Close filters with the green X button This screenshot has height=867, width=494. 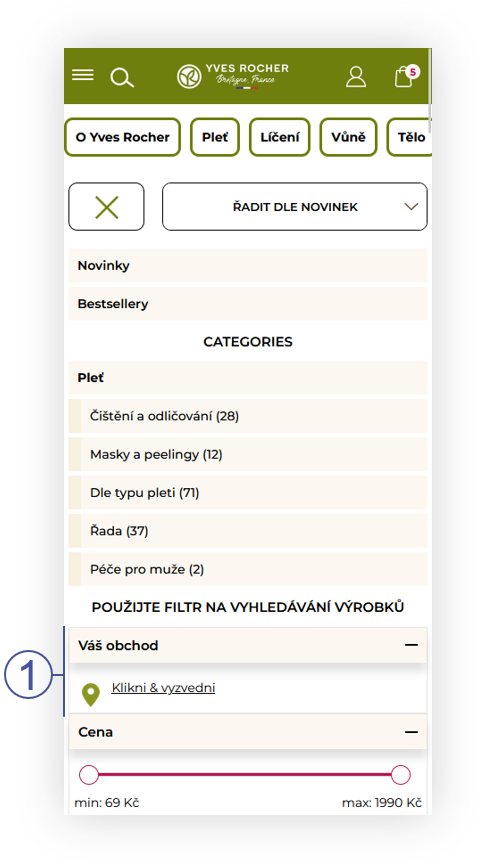pos(106,207)
